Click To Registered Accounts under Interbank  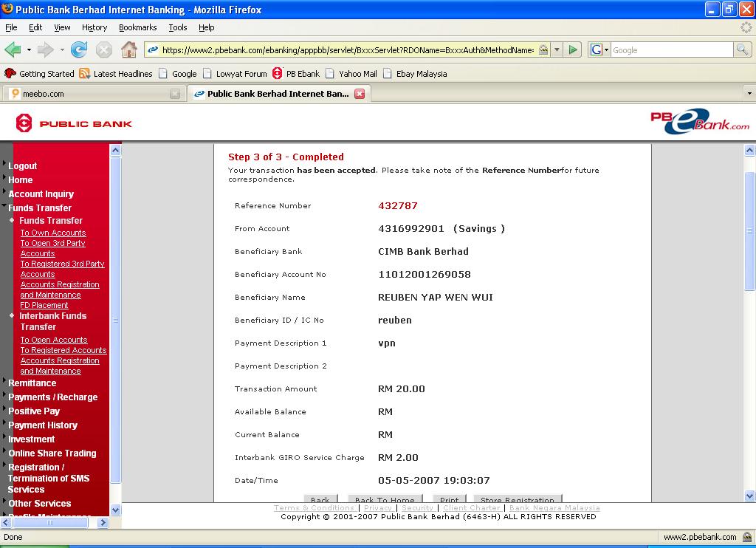(63, 350)
